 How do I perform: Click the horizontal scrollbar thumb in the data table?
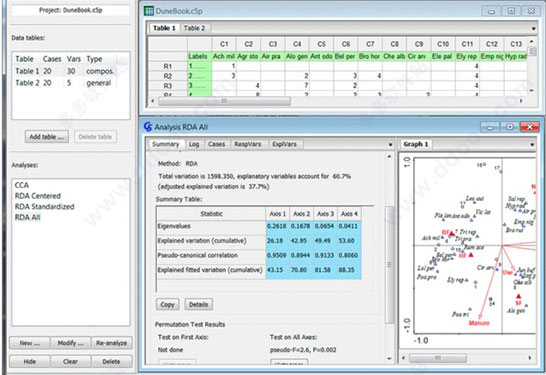[x=224, y=101]
